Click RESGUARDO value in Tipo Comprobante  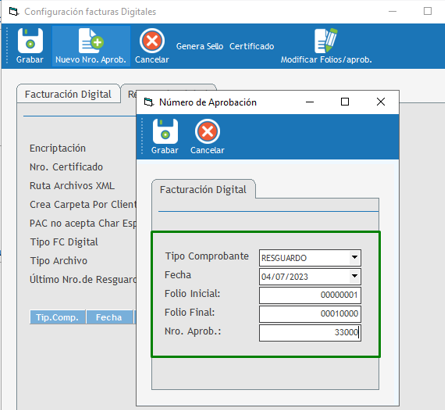pyautogui.click(x=284, y=258)
